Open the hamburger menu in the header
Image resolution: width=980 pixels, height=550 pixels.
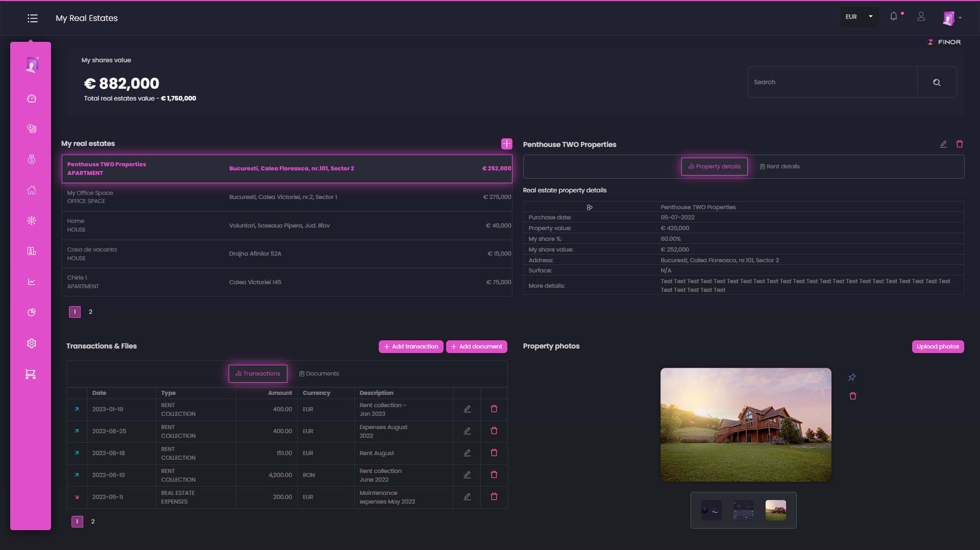click(33, 18)
